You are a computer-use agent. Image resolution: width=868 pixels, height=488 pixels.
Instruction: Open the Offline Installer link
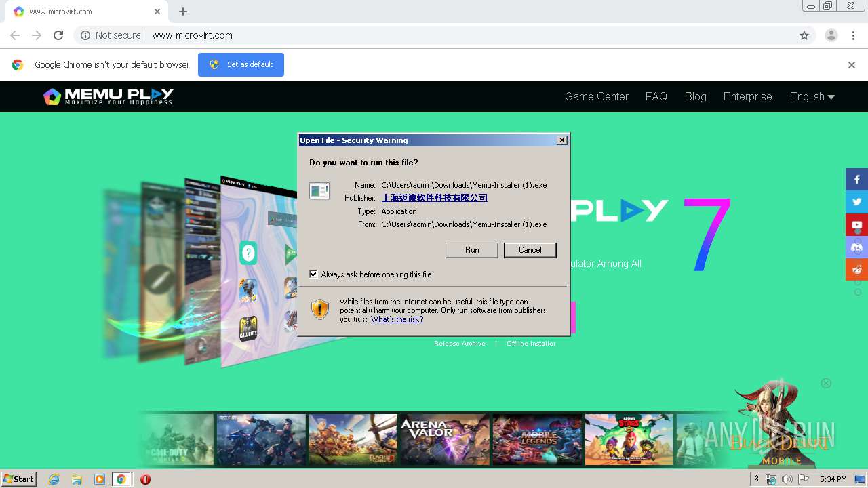tap(531, 344)
